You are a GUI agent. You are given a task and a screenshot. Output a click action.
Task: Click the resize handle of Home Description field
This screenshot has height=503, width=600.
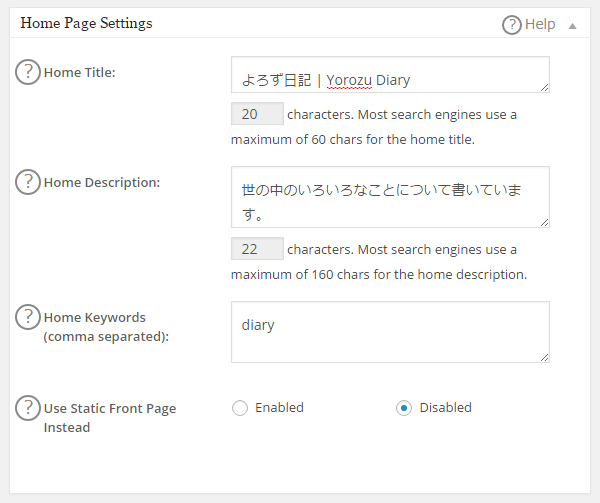pyautogui.click(x=544, y=222)
